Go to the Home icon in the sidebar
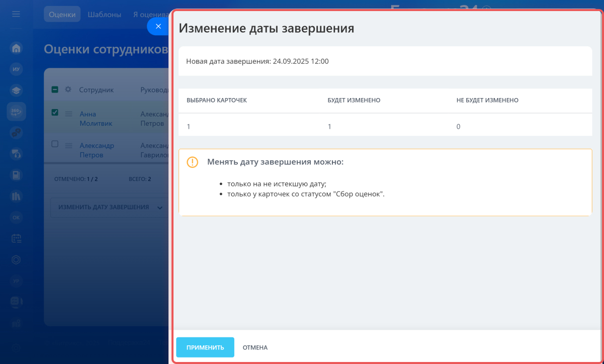The height and width of the screenshot is (364, 604). click(16, 48)
